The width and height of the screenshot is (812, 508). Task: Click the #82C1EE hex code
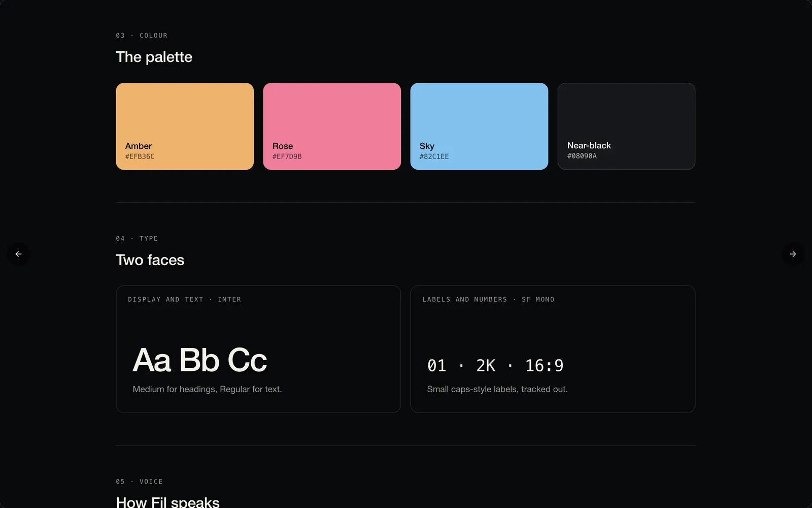click(434, 156)
